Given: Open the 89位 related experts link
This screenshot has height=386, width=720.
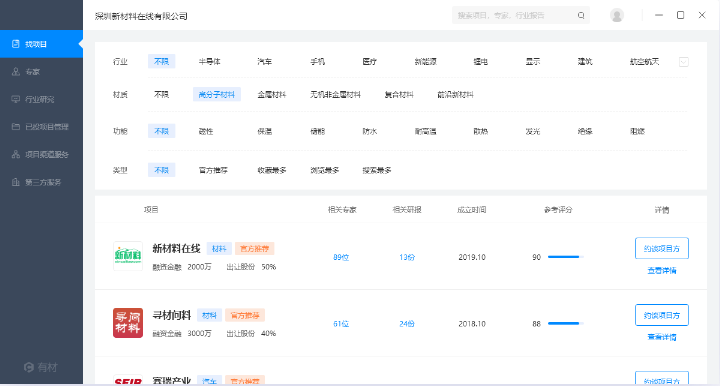Looking at the screenshot, I should click(x=341, y=257).
